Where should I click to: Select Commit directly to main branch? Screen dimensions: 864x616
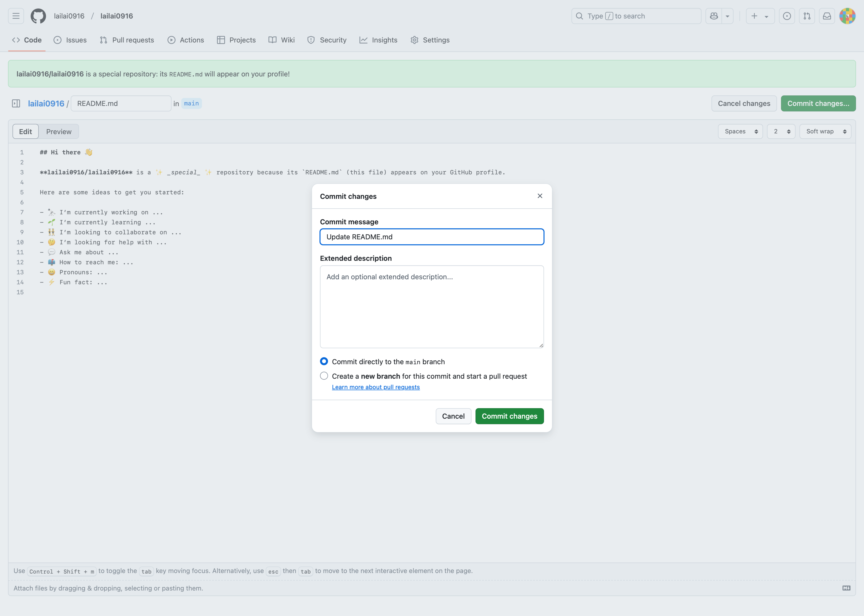click(324, 361)
